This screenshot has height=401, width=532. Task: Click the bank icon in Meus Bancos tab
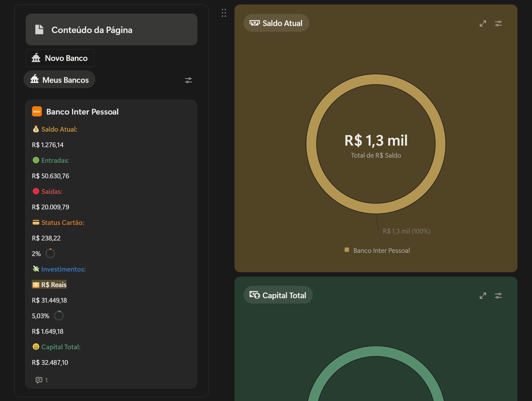point(35,79)
